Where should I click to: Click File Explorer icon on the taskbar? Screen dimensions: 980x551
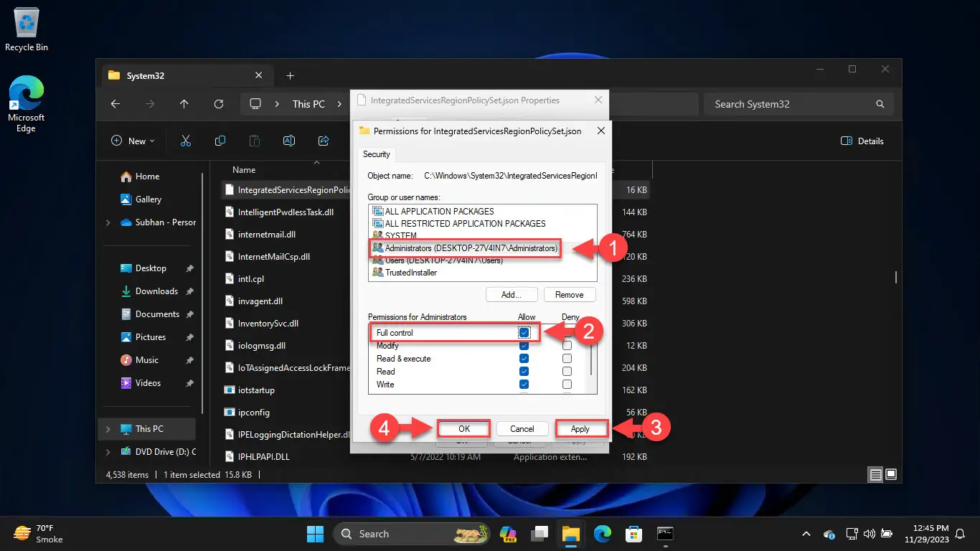570,534
